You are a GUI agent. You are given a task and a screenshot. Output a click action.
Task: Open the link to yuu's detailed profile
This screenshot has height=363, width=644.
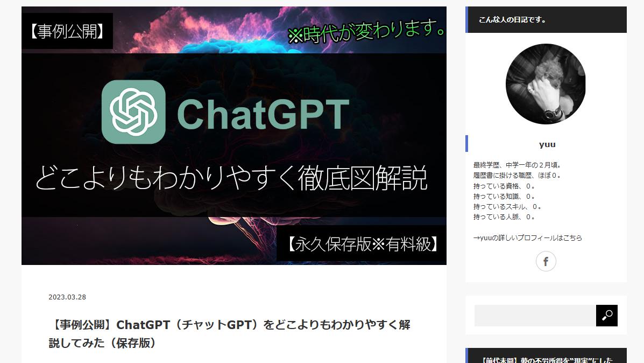click(x=527, y=238)
